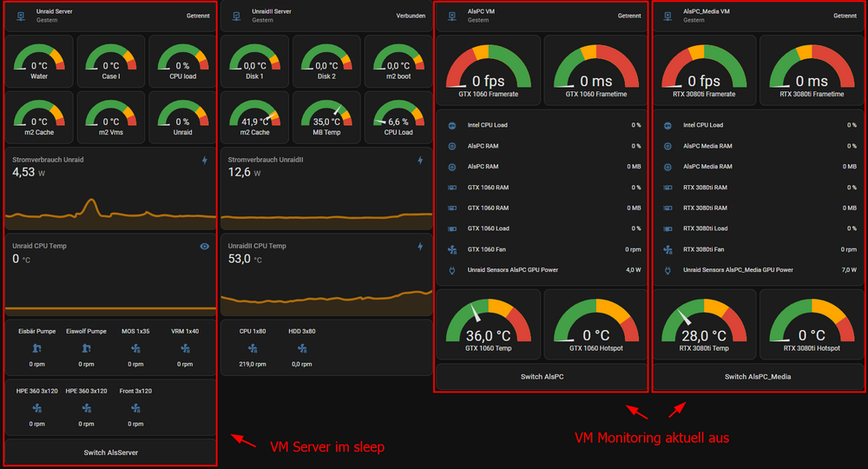Click lightning icon on Stromverbrauch Unraid card
The height and width of the screenshot is (469, 868).
(x=205, y=160)
